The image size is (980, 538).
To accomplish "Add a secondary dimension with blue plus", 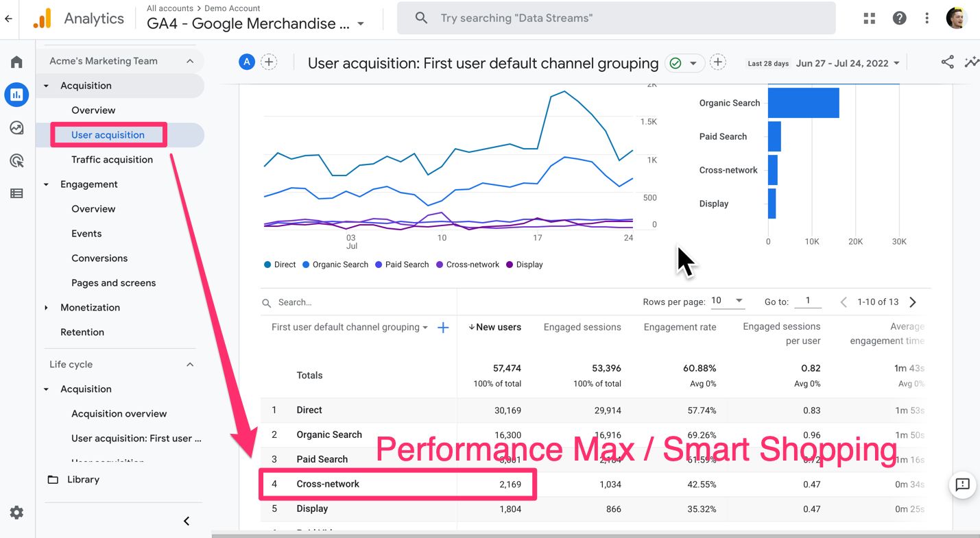I will [443, 328].
